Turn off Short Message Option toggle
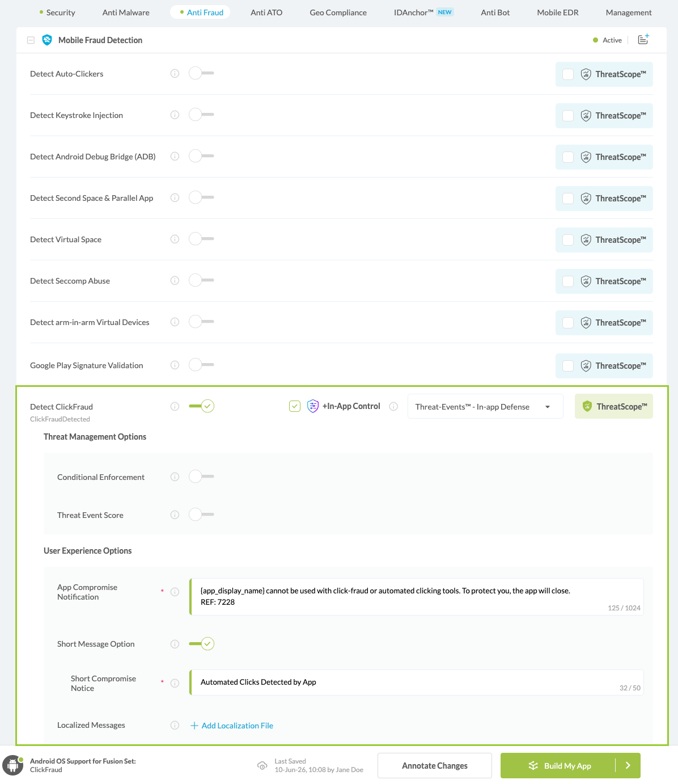Screen dimensions: 678x784 [201, 644]
